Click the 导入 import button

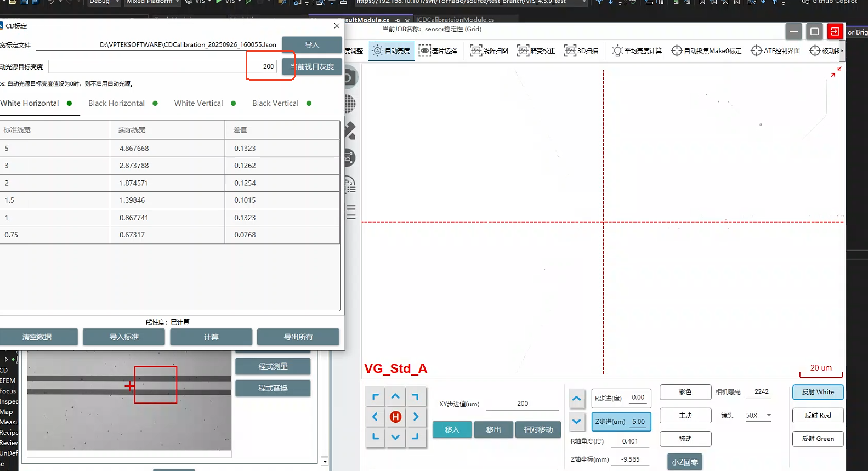coord(311,45)
